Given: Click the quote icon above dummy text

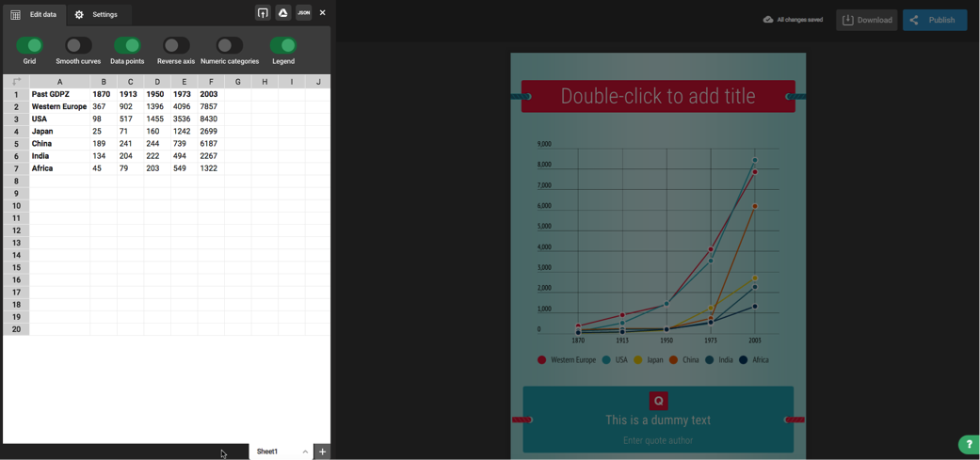Looking at the screenshot, I should pyautogui.click(x=658, y=401).
